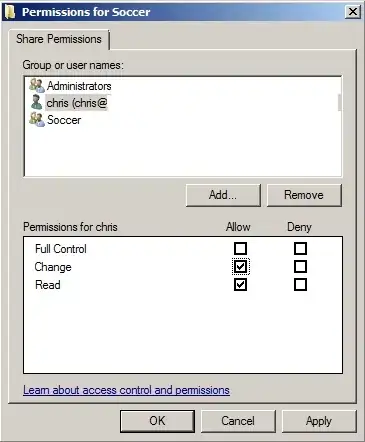Select Administrators in the user names list
365x442 pixels.
(x=79, y=86)
